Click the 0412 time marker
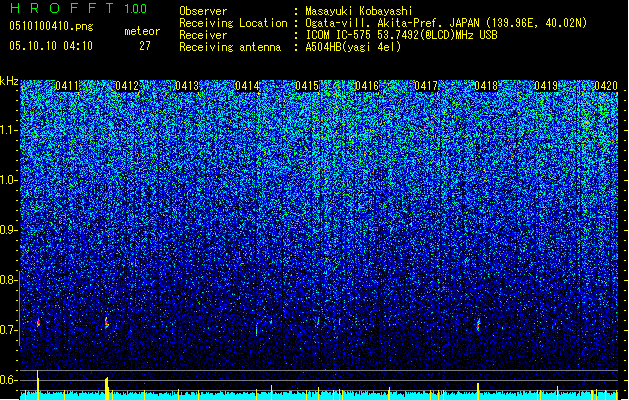Viewport: 629px width, 400px height. tap(127, 86)
